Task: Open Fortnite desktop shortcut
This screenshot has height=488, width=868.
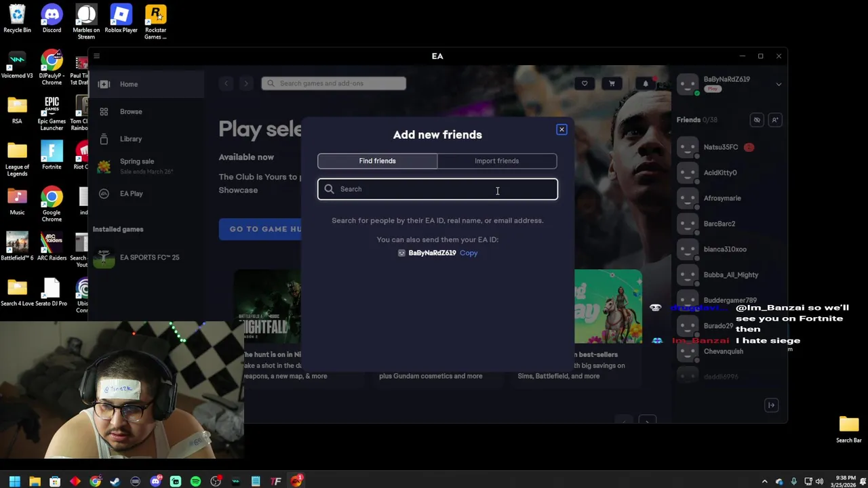Action: [52, 156]
